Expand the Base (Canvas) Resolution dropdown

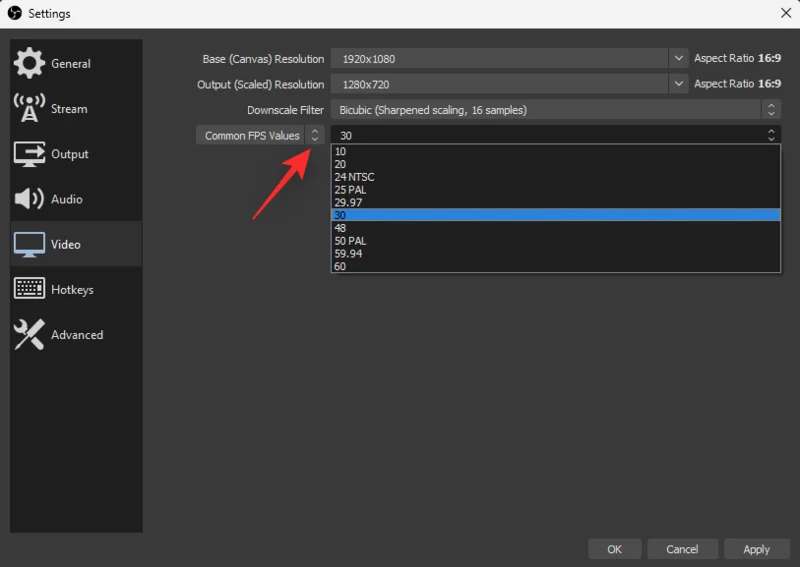coord(679,59)
